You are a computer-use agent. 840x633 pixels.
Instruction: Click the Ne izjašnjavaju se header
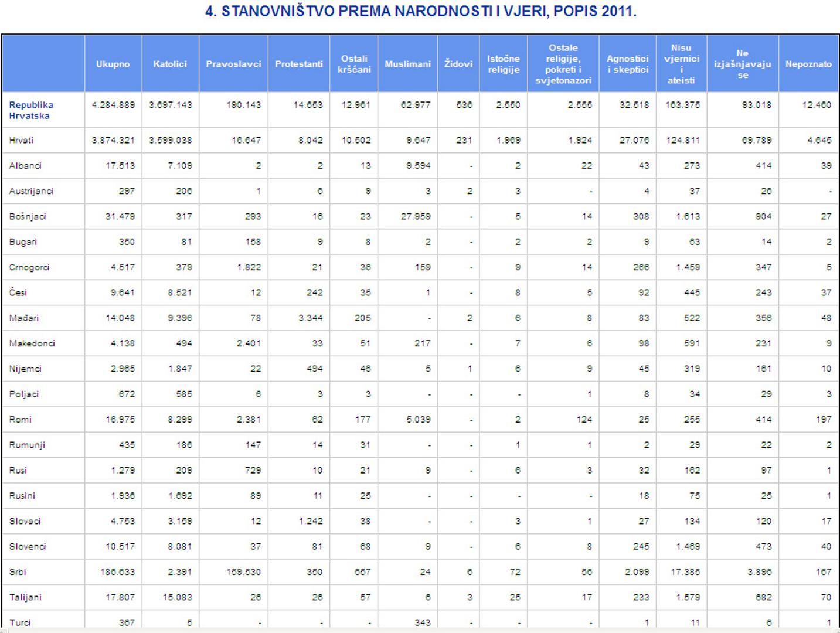point(743,64)
